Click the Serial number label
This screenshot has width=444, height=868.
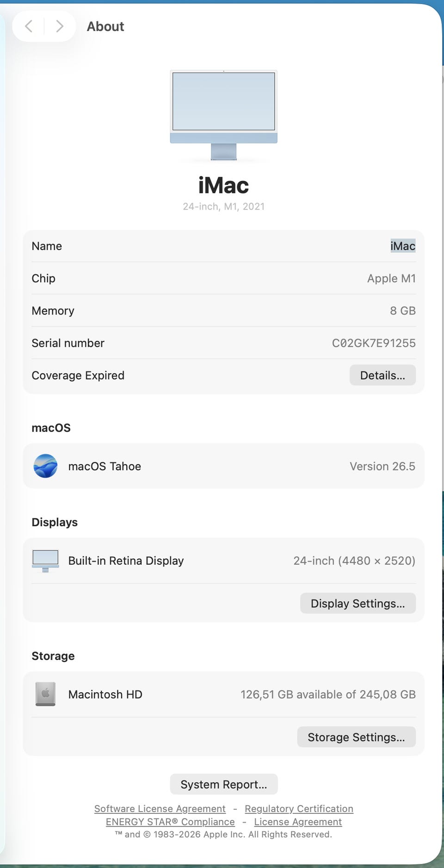click(x=68, y=343)
